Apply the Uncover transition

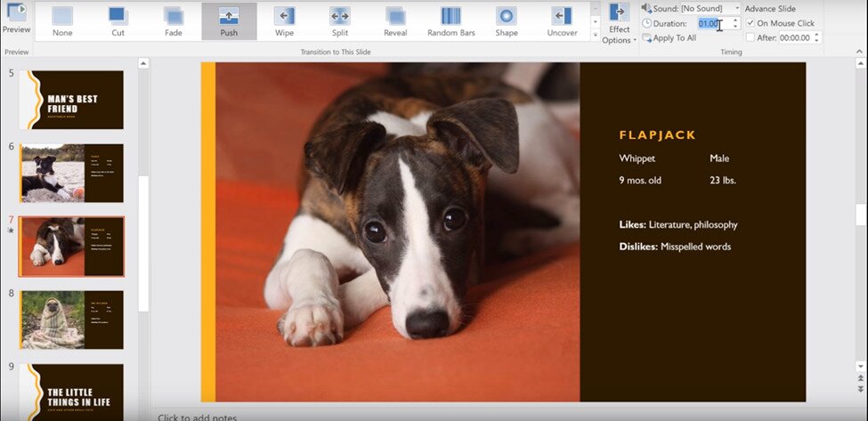point(562,20)
